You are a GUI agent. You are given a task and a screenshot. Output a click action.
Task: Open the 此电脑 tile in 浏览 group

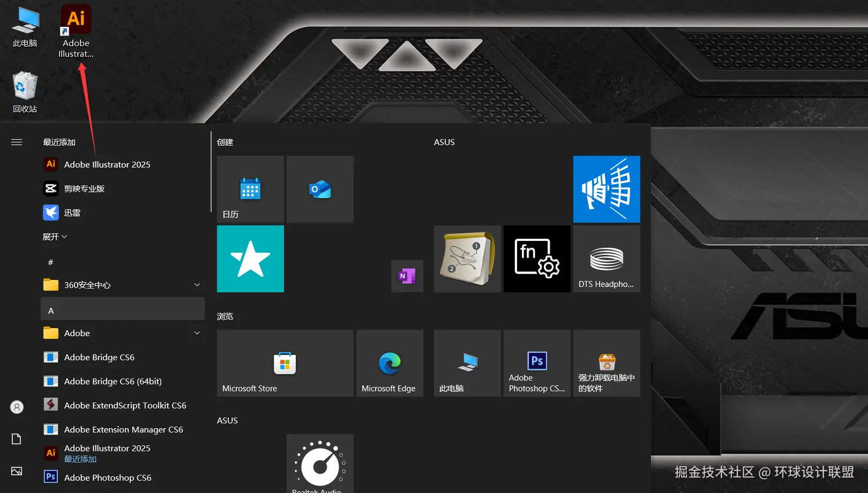[467, 363]
